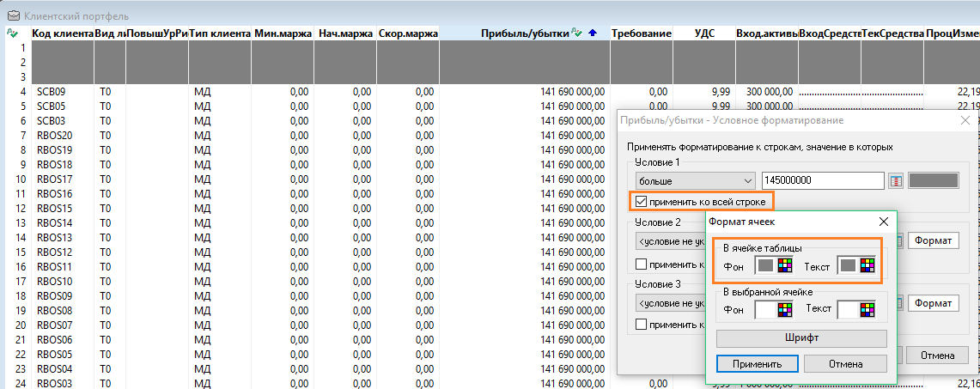Select client code SCB05 cell
This screenshot has height=389, width=980.
point(63,106)
